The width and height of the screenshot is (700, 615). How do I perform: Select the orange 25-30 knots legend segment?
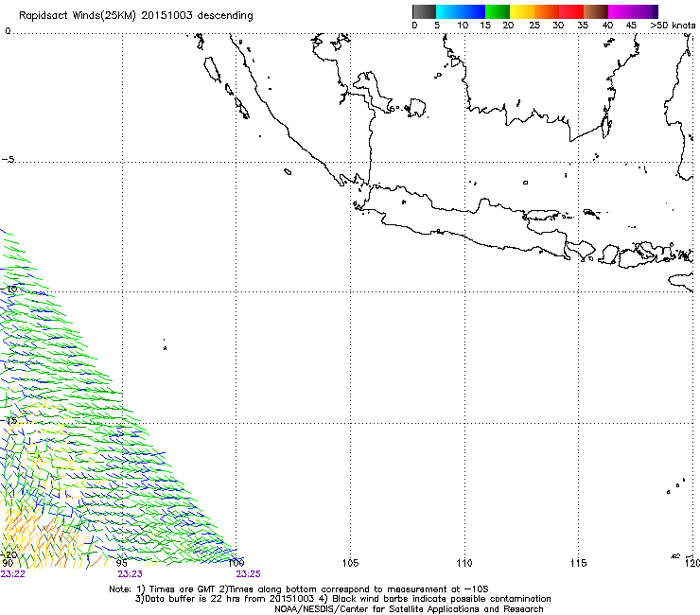[547, 11]
